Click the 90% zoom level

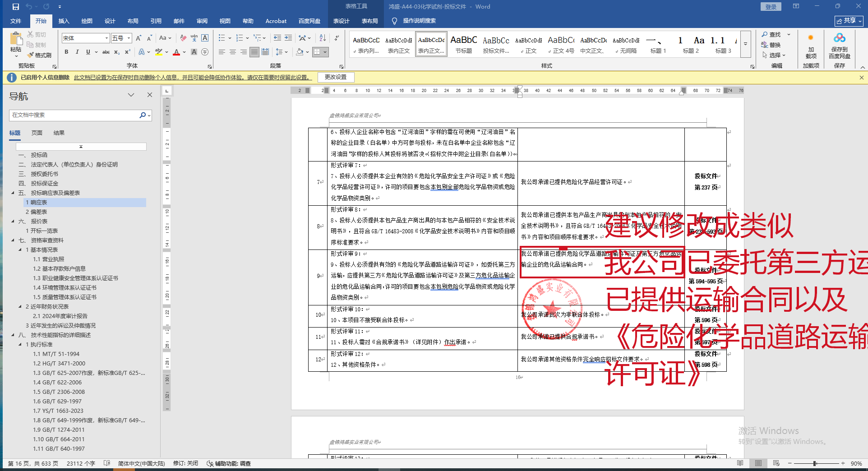856,463
